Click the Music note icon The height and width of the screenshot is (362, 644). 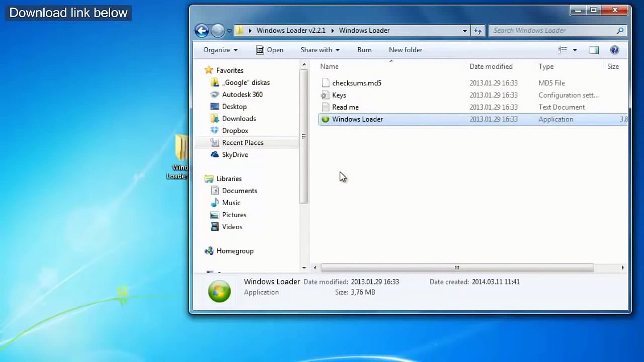tap(215, 203)
